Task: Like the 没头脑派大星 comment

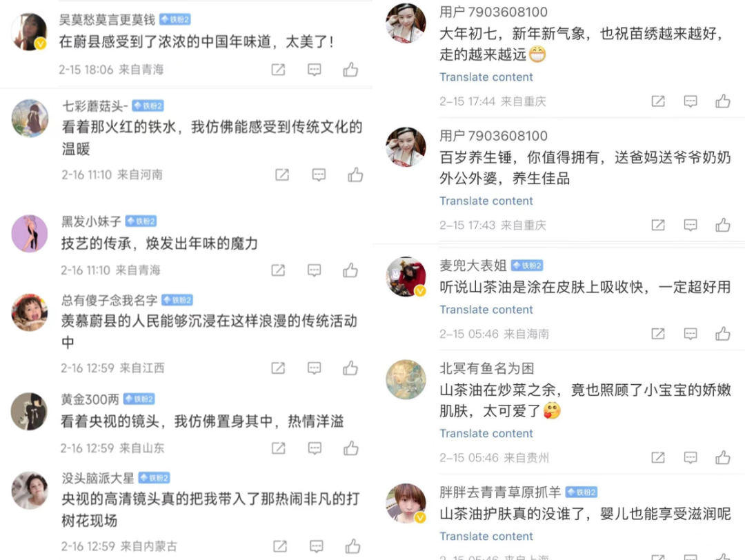Action: (x=353, y=546)
